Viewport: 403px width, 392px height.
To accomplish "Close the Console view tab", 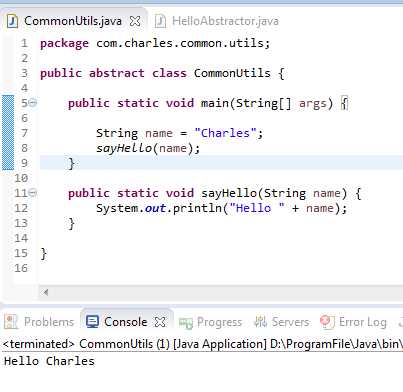I will [160, 322].
